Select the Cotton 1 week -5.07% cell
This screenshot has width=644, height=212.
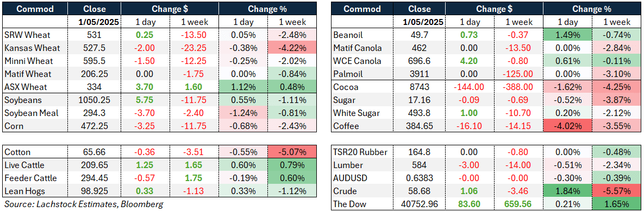(292, 152)
